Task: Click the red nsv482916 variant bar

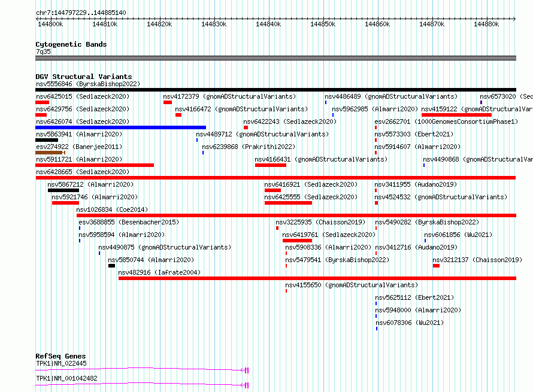Action: coord(317,278)
